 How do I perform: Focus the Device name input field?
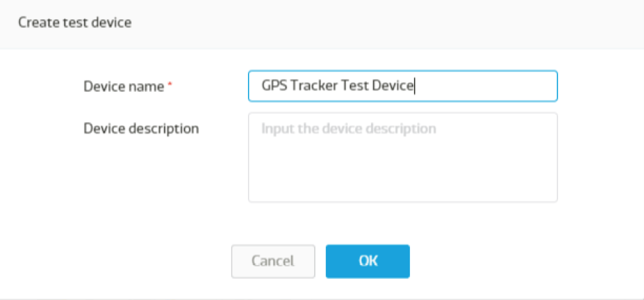(x=403, y=86)
